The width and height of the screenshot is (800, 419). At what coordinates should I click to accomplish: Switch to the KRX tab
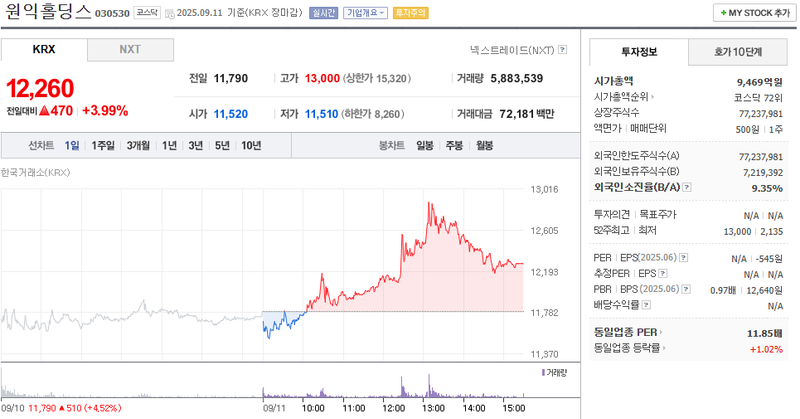coord(44,50)
